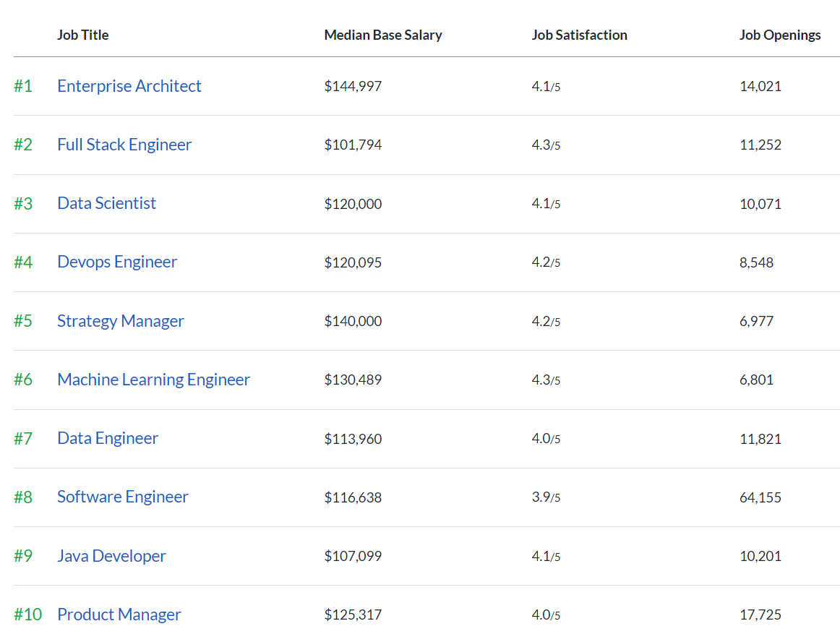Click the #1 rank label
Screen dimensions: 840x642
click(x=22, y=85)
